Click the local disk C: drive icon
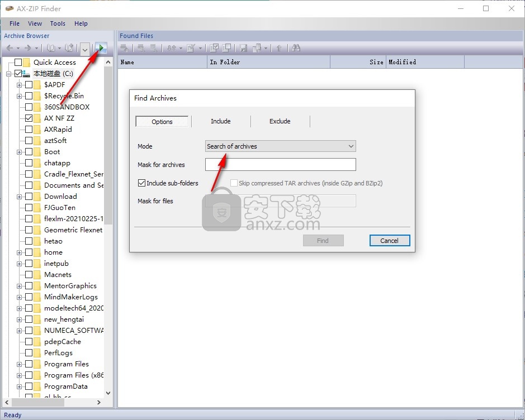The width and height of the screenshot is (525, 420). coord(26,74)
